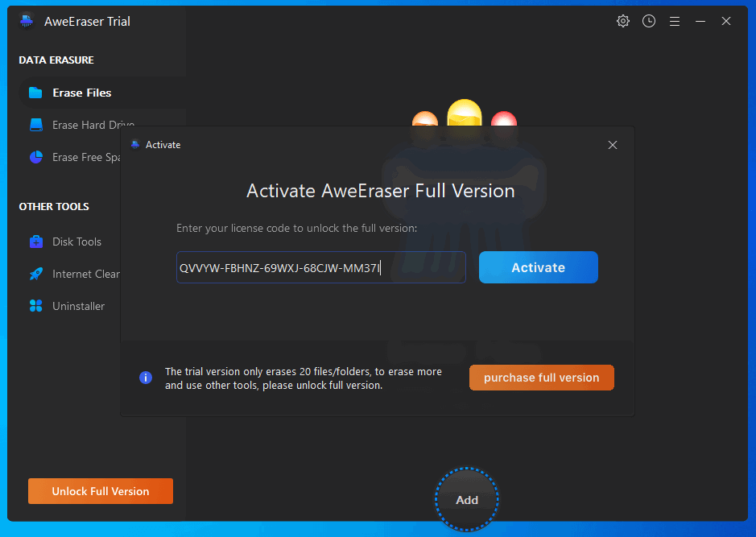Image resolution: width=756 pixels, height=537 pixels.
Task: Click the Disk Tools briefcase icon
Action: point(36,242)
